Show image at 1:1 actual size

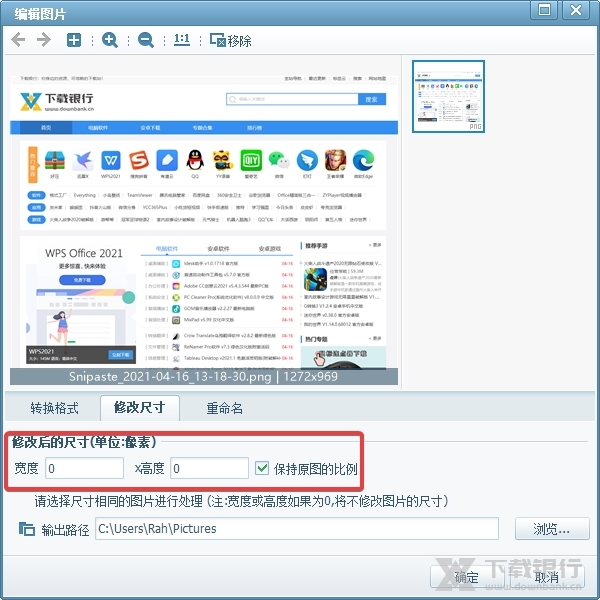point(182,39)
